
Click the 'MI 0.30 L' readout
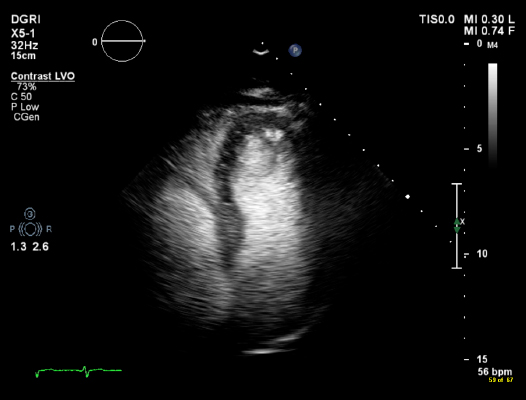point(489,19)
